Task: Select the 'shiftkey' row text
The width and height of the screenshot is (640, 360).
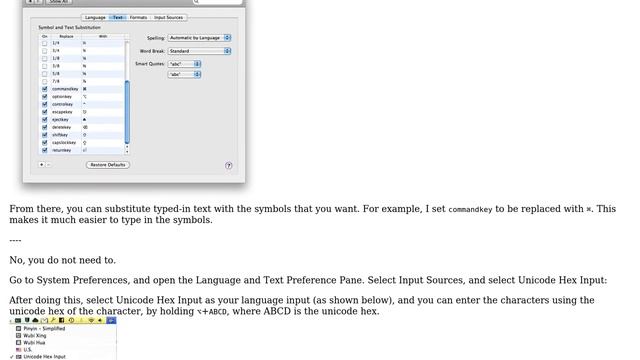Action: click(x=60, y=135)
